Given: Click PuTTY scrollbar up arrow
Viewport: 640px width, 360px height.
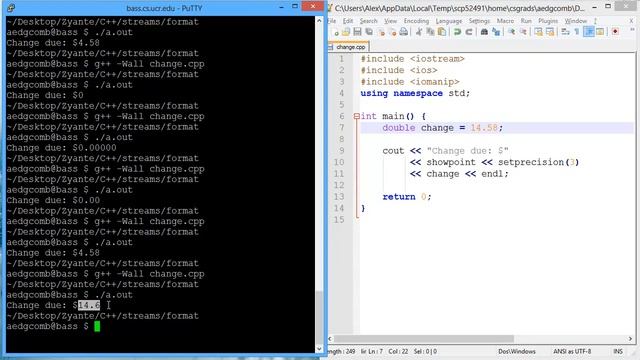Looking at the screenshot, I should coord(319,20).
